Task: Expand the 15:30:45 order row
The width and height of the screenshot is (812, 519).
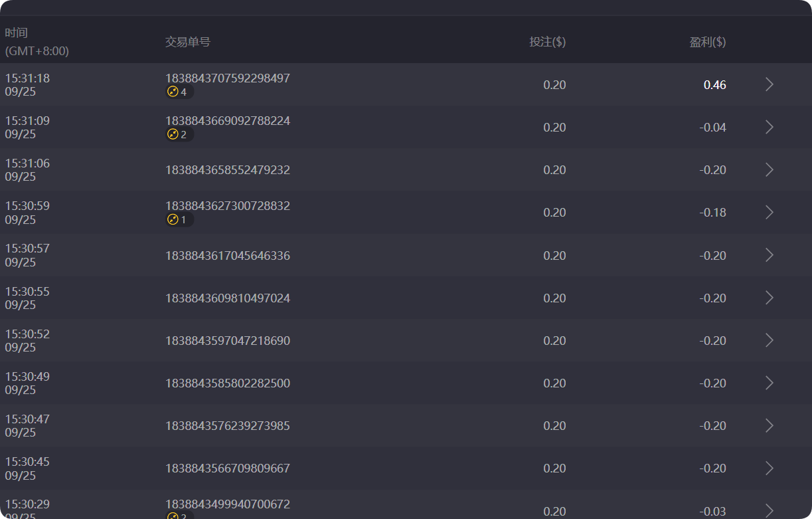Action: point(769,468)
